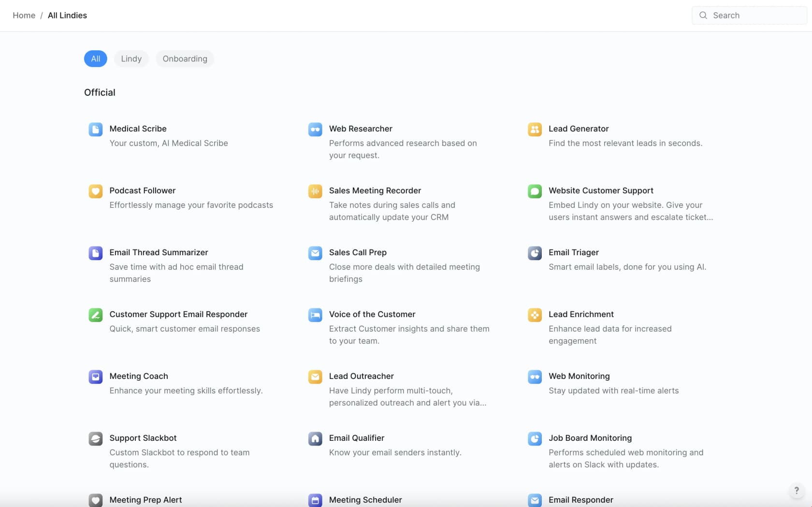
Task: Click the Support Slackbot icon
Action: (96, 438)
